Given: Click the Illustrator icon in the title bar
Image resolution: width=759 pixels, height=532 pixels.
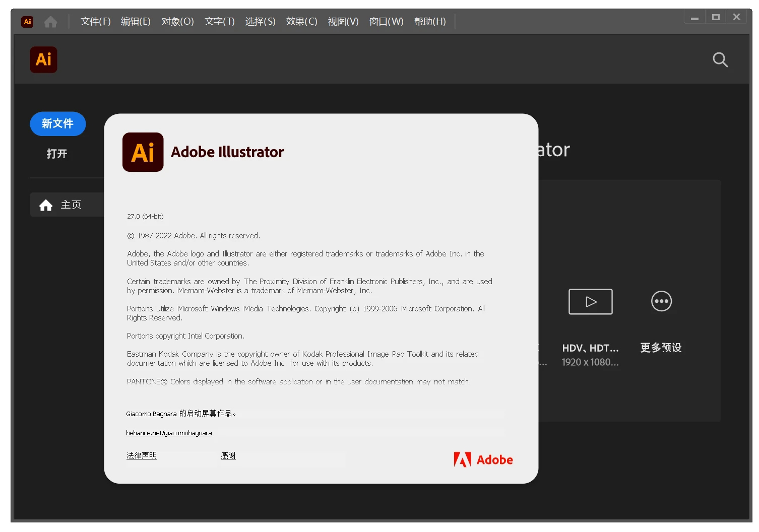Looking at the screenshot, I should (x=27, y=22).
